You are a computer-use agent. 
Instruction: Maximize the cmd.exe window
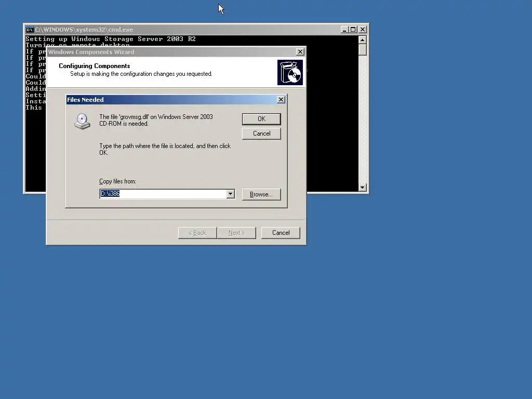[x=353, y=30]
